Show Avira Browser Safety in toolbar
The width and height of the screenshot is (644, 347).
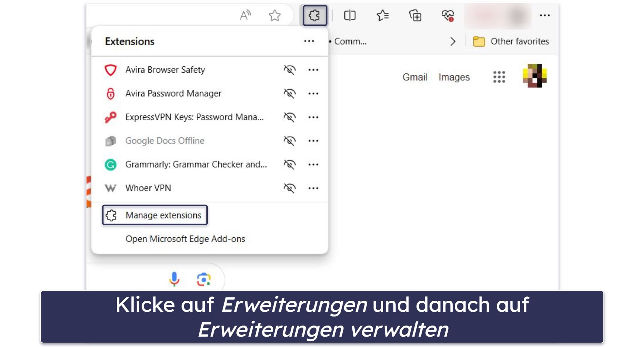point(289,70)
